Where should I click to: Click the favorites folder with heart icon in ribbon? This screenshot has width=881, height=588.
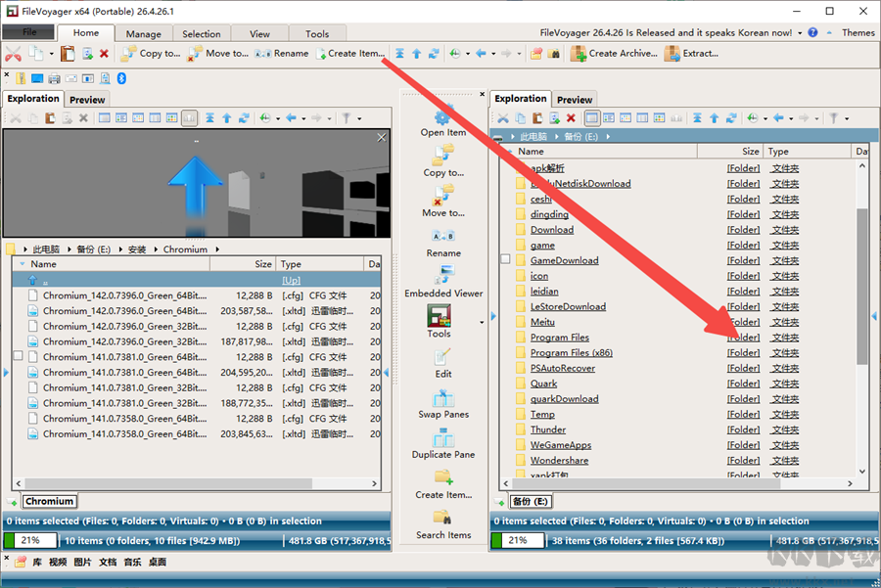(536, 54)
